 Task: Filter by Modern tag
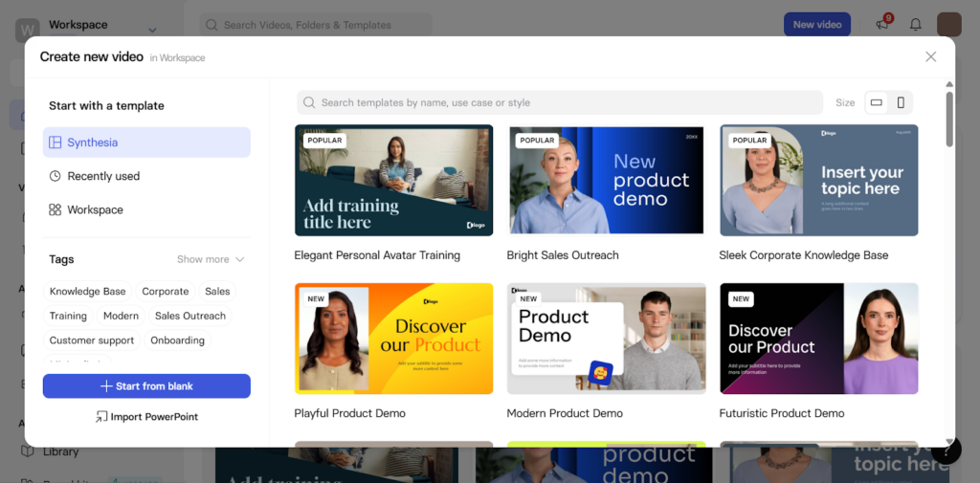coord(122,316)
